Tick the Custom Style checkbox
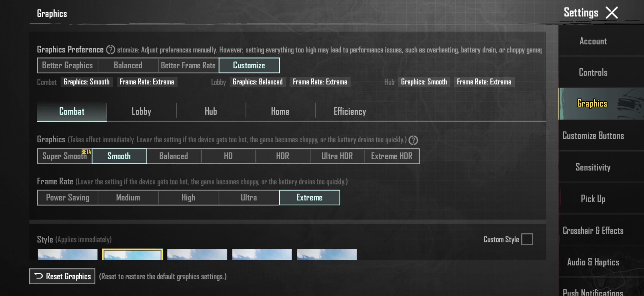Image resolution: width=644 pixels, height=296 pixels. coord(527,239)
